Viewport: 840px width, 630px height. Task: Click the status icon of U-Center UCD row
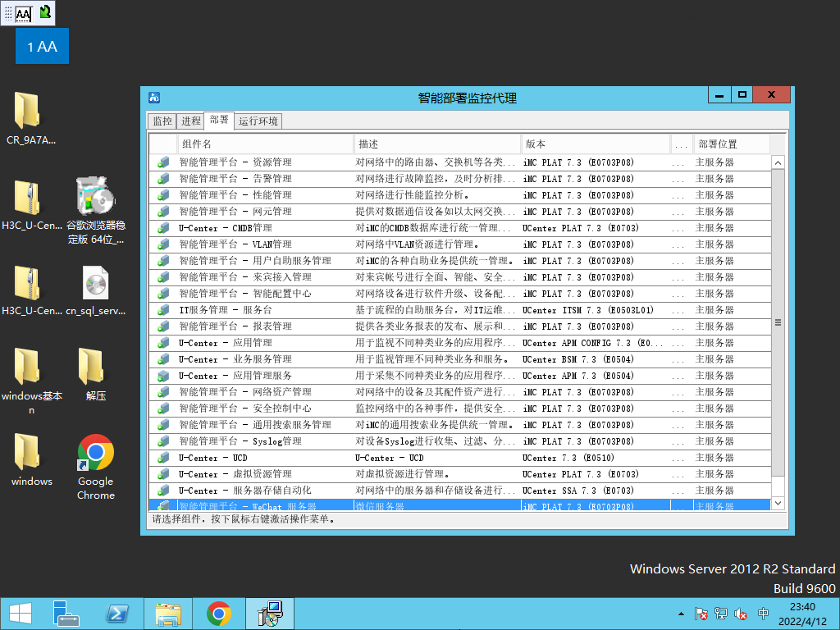tap(163, 458)
